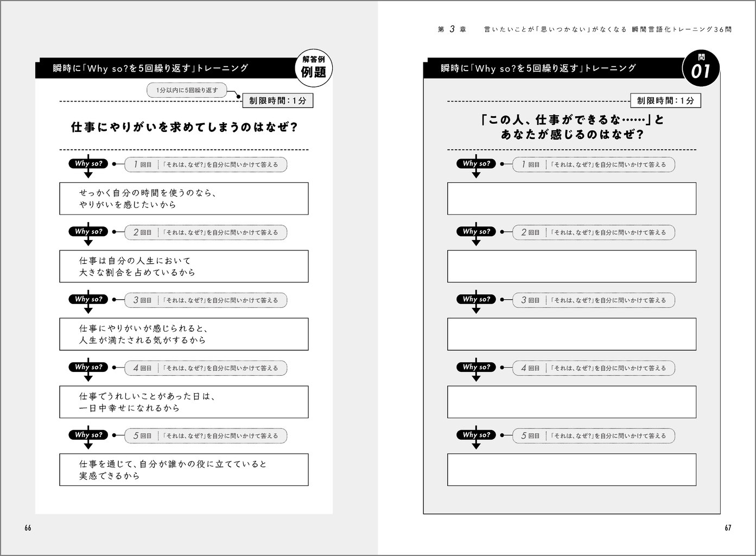Image resolution: width=756 pixels, height=556 pixels.
Task: Click the 4回目 instruction pill on page 67
Action: coord(593,368)
